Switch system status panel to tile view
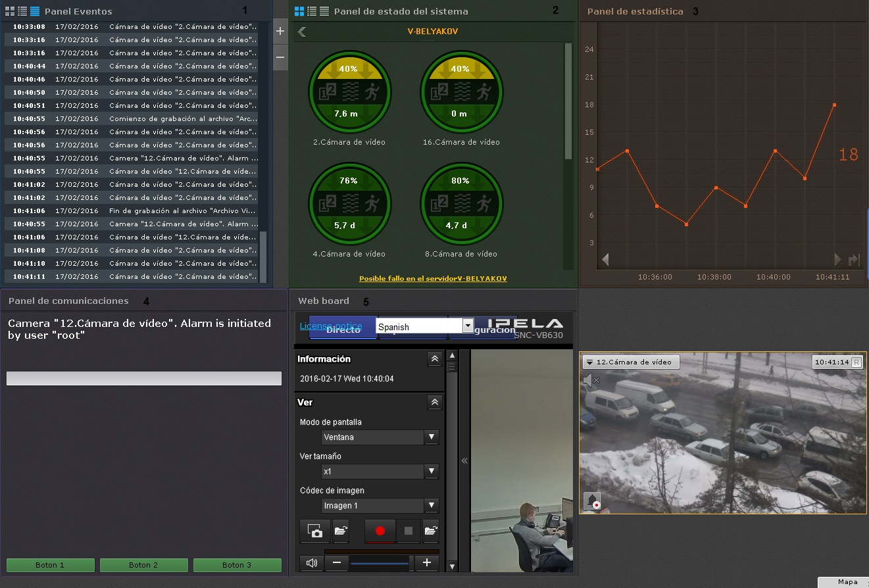 299,11
